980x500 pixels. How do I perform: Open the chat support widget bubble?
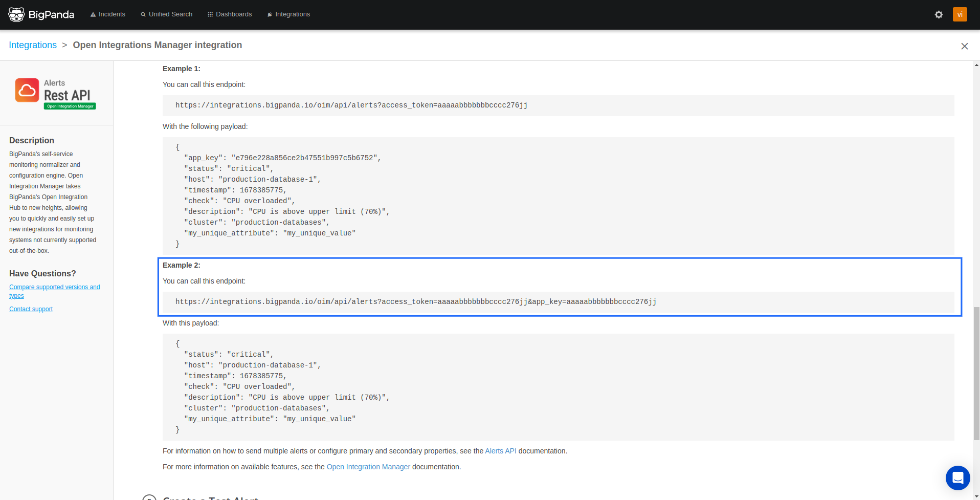(x=957, y=478)
